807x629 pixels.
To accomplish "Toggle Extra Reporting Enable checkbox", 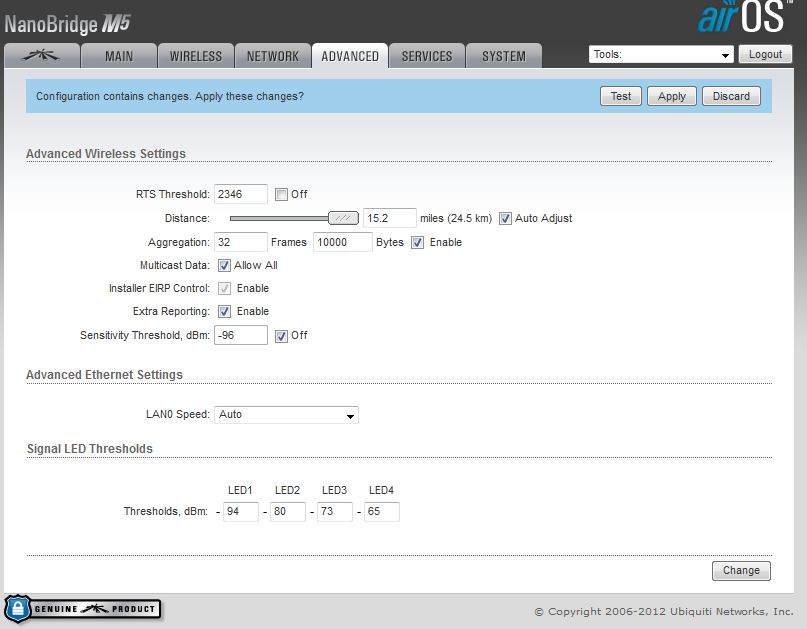I will 224,311.
